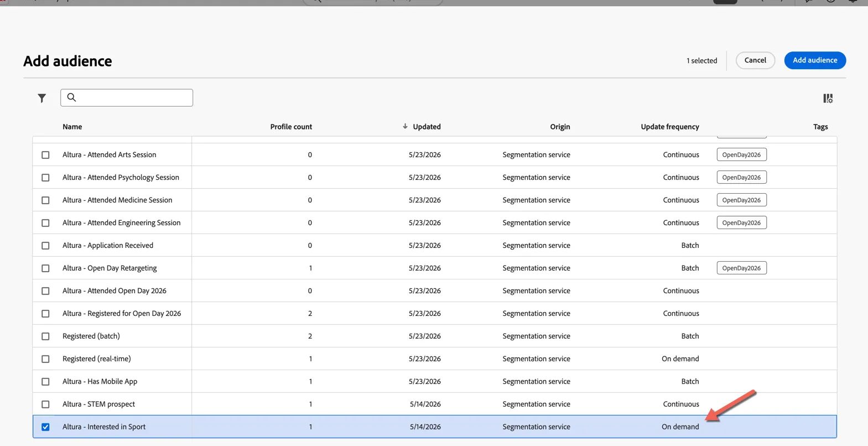Check Altura - Attended Psychology Session checkbox
868x446 pixels.
45,177
